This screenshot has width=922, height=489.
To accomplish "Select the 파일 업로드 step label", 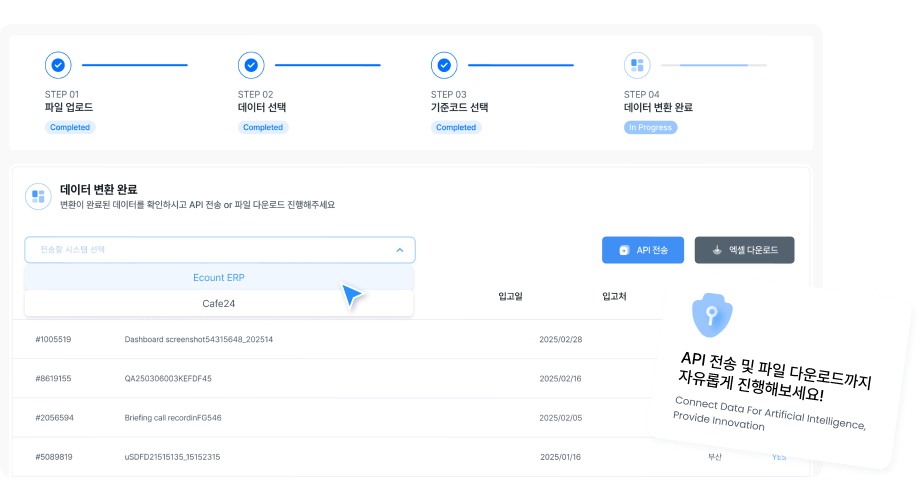I will (69, 108).
